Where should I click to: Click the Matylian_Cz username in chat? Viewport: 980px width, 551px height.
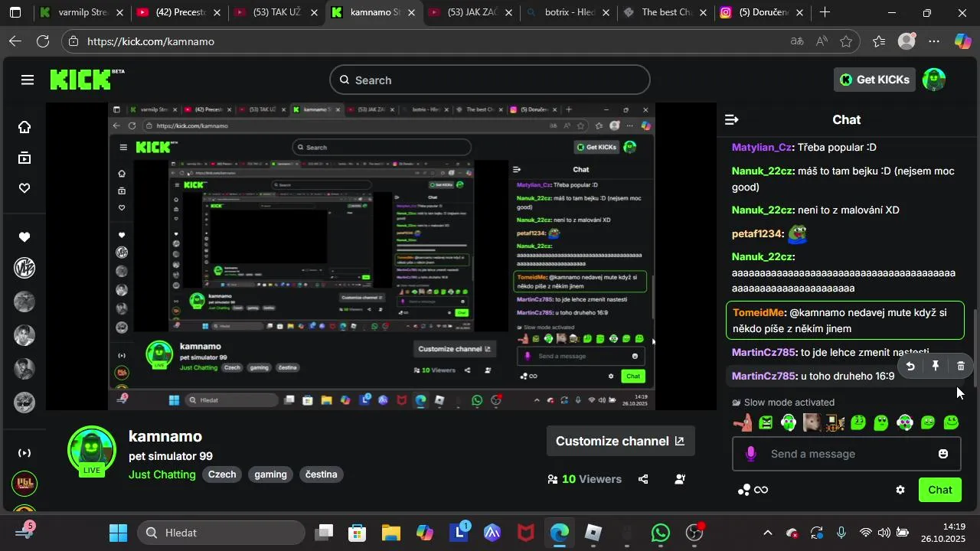click(762, 147)
